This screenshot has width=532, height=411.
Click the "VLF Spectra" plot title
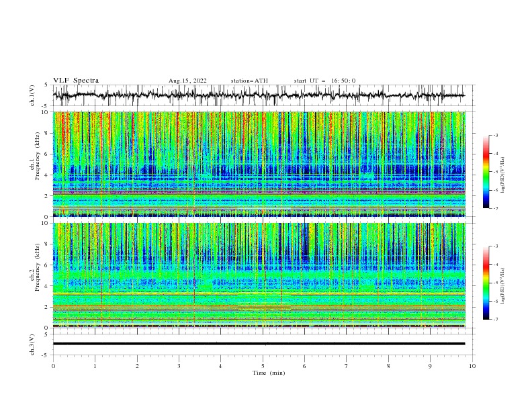tap(76, 81)
